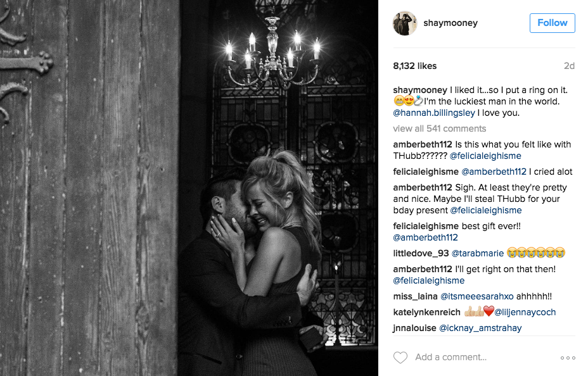Open the shaymooney username in the header
Image resolution: width=588 pixels, height=376 pixels.
point(451,23)
